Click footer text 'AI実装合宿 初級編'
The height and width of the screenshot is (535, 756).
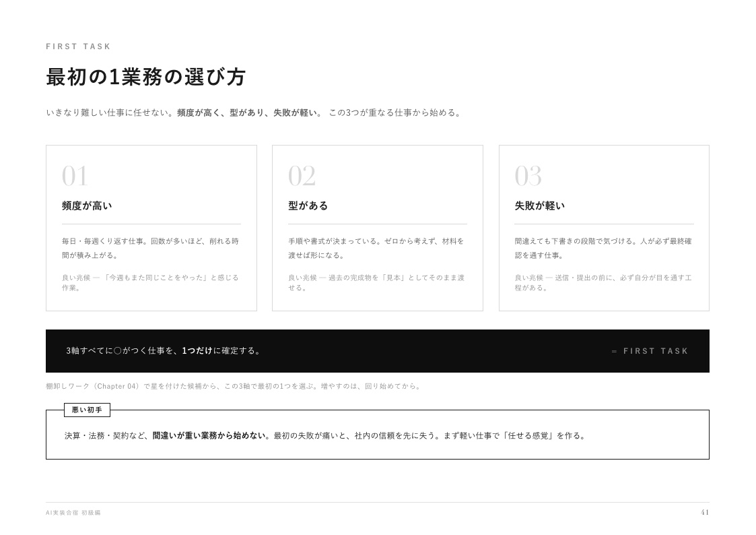pyautogui.click(x=73, y=513)
